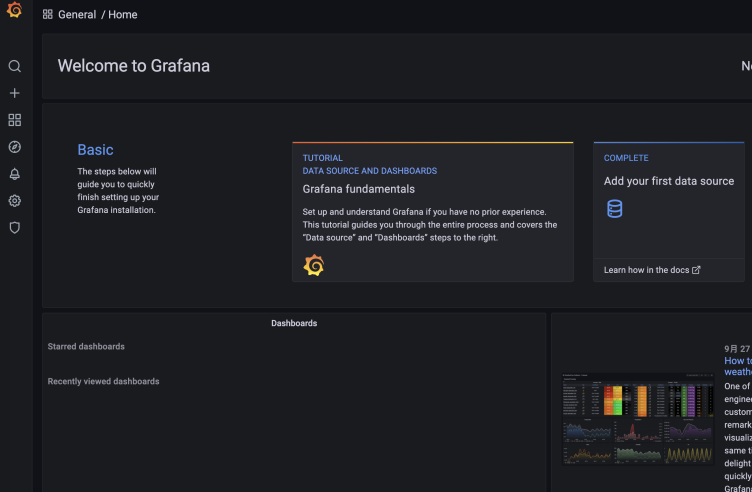Click the Grafana logo in tutorial card
This screenshot has height=492, width=752.
click(314, 265)
